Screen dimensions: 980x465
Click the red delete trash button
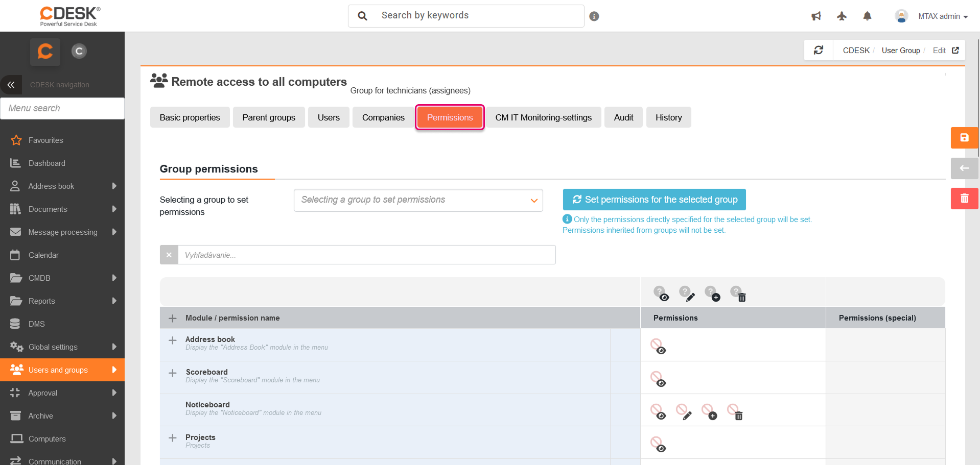pyautogui.click(x=964, y=199)
